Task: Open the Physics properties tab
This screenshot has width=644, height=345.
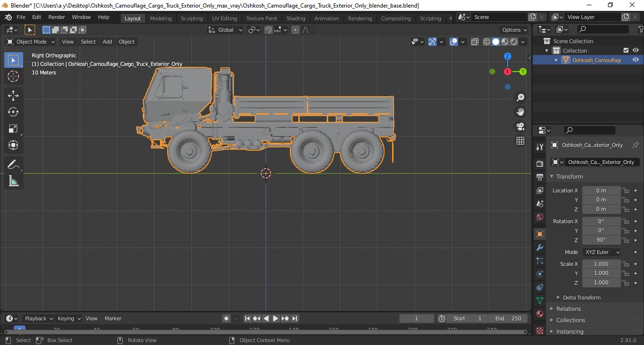Action: [x=539, y=274]
